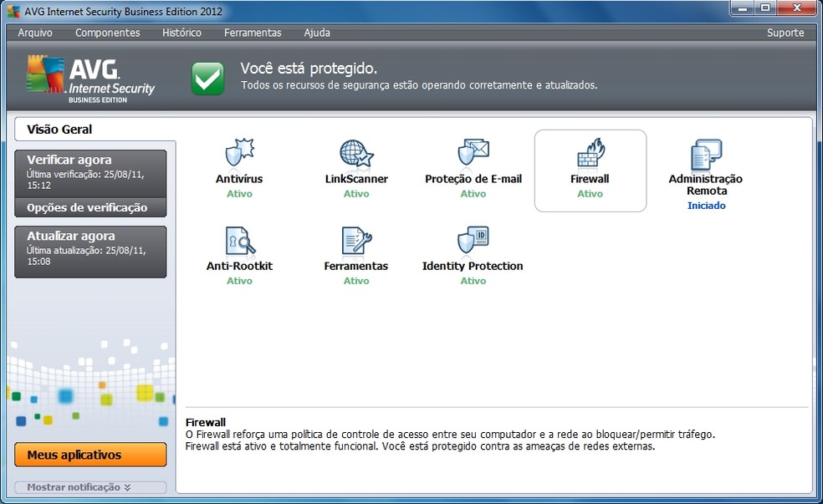Select the Firewall component
This screenshot has width=823, height=504.
click(590, 165)
